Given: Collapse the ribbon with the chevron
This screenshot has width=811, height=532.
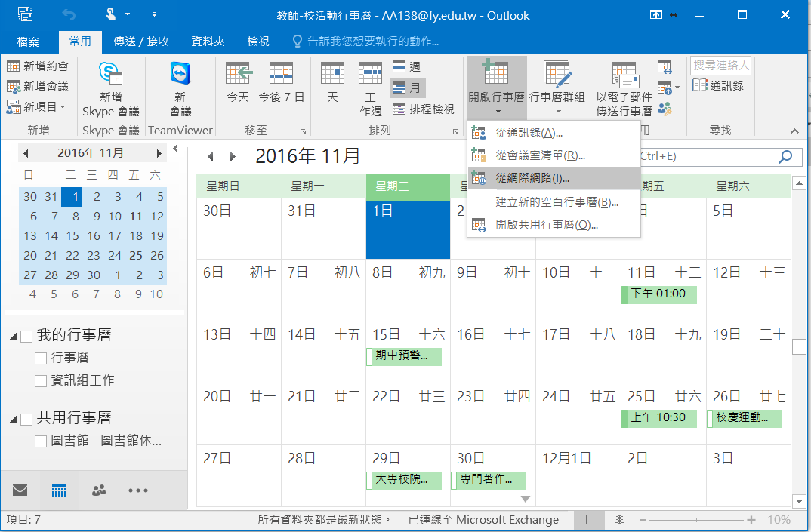Looking at the screenshot, I should [794, 131].
